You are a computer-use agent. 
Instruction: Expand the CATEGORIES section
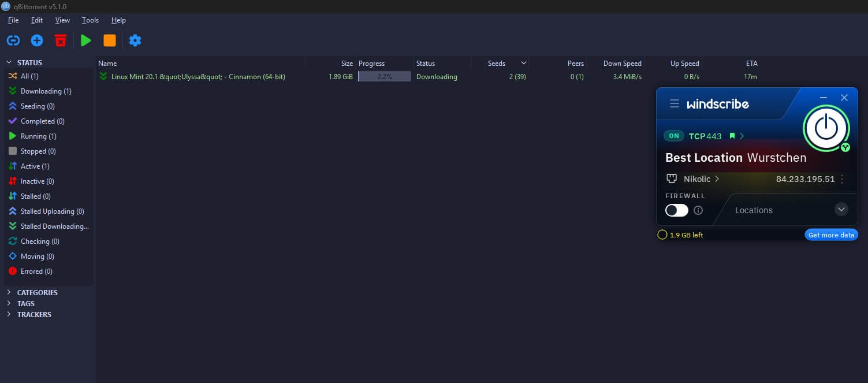click(9, 292)
